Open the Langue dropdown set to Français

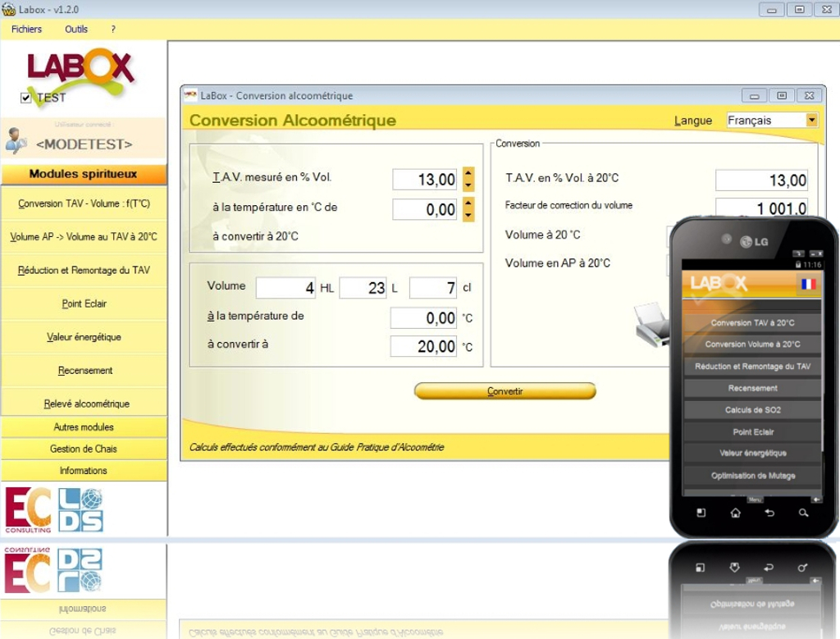(772, 120)
